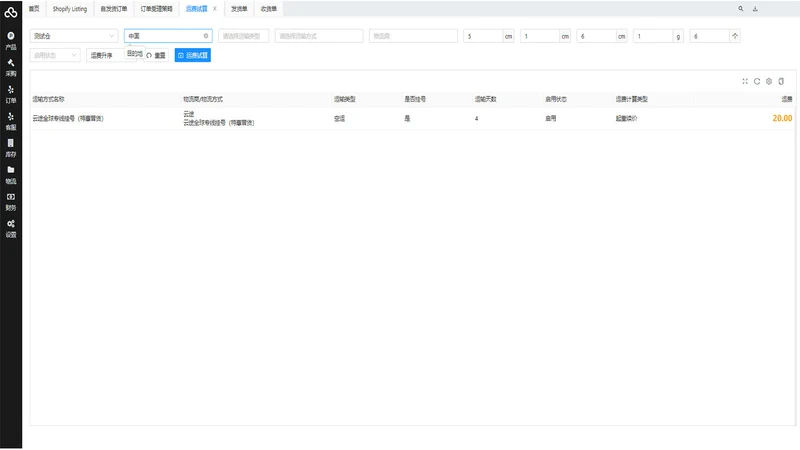Open table column settings gear icon

point(769,81)
